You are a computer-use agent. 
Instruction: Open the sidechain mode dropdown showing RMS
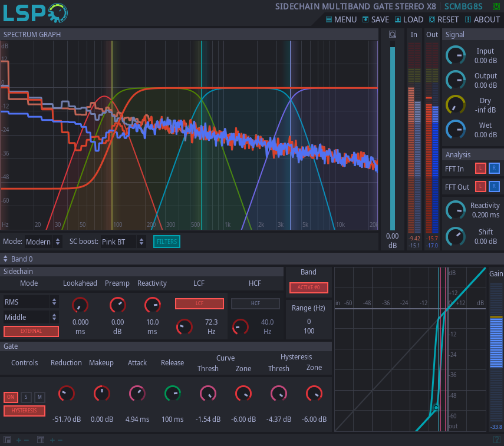click(x=31, y=302)
